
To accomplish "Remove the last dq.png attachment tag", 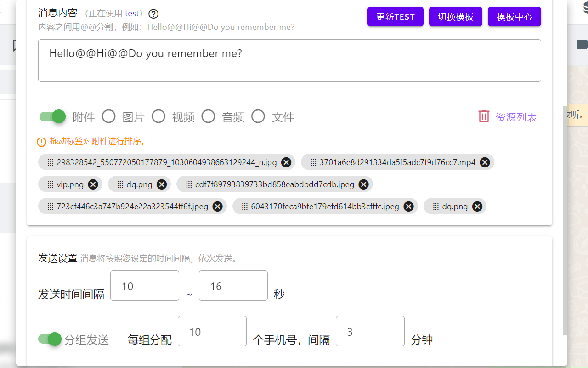I will click(477, 206).
